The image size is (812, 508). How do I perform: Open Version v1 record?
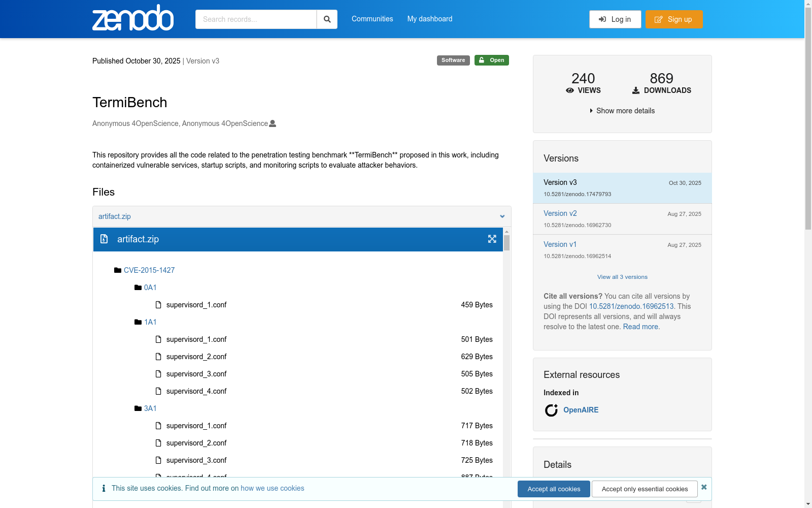(x=560, y=244)
